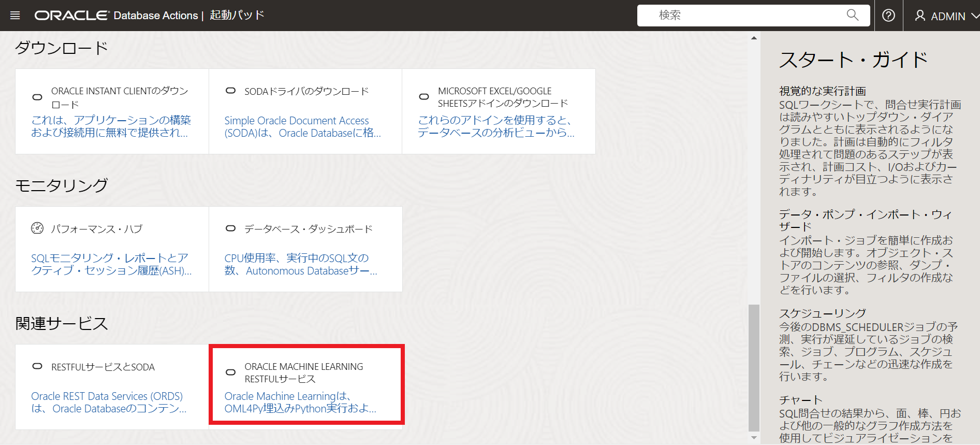Click the 起動パッド breadcrumb label
The height and width of the screenshot is (445, 980).
(237, 15)
